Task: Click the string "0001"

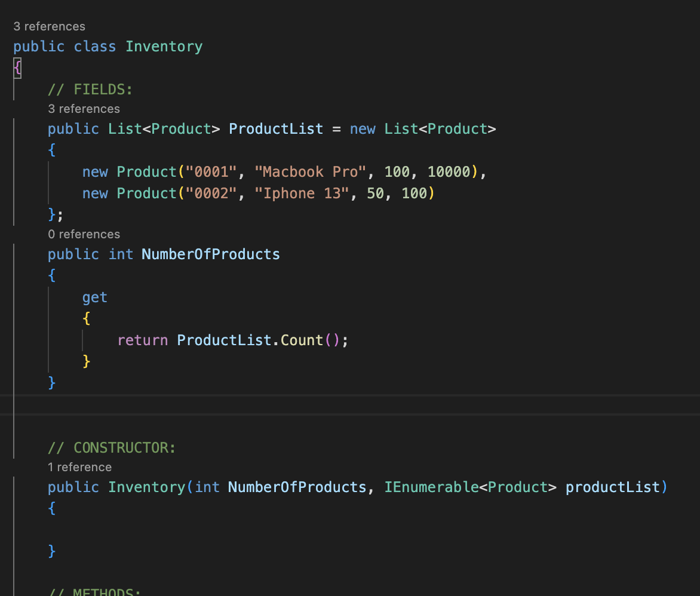Action: coord(211,172)
